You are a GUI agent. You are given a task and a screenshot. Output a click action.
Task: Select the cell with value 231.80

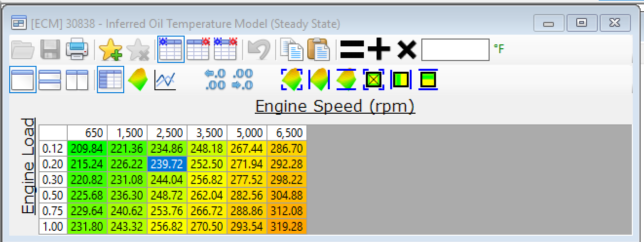[87, 226]
